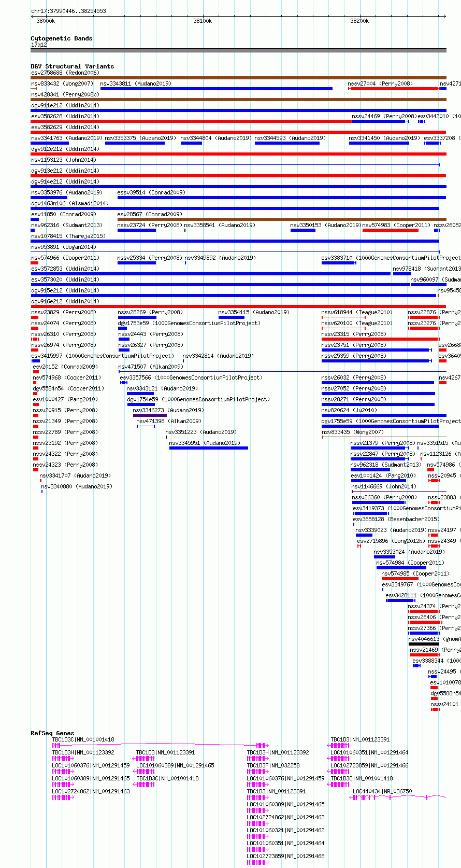The height and width of the screenshot is (868, 461).
Task: Open dgv914e212 (Uddin2014) label
Action: pos(65,181)
